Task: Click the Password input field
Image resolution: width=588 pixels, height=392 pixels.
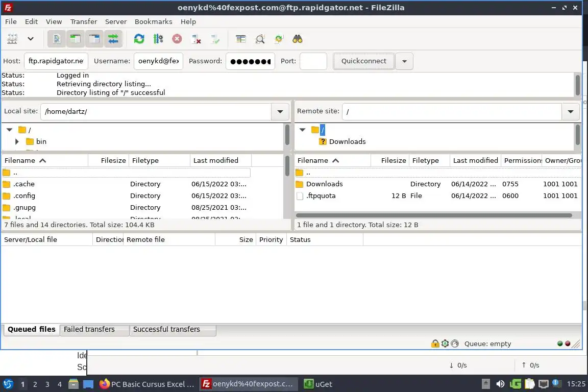Action: click(250, 61)
